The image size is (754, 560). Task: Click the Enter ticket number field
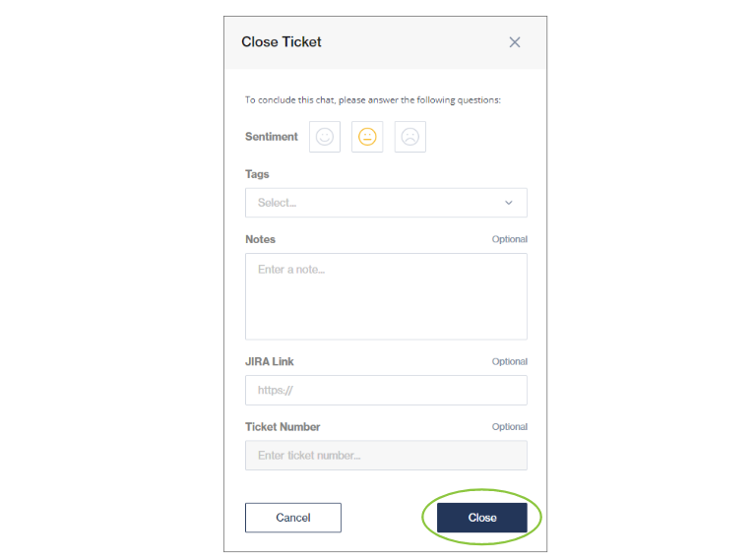coord(386,456)
